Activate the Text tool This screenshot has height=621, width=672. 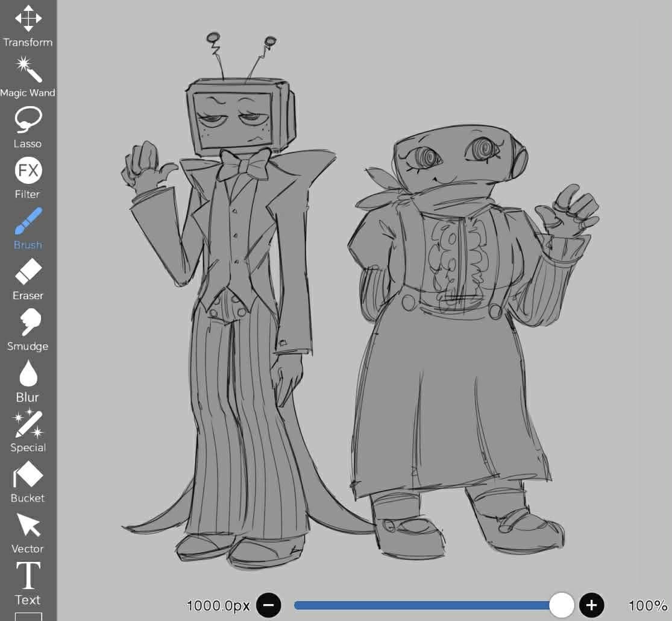click(x=28, y=583)
